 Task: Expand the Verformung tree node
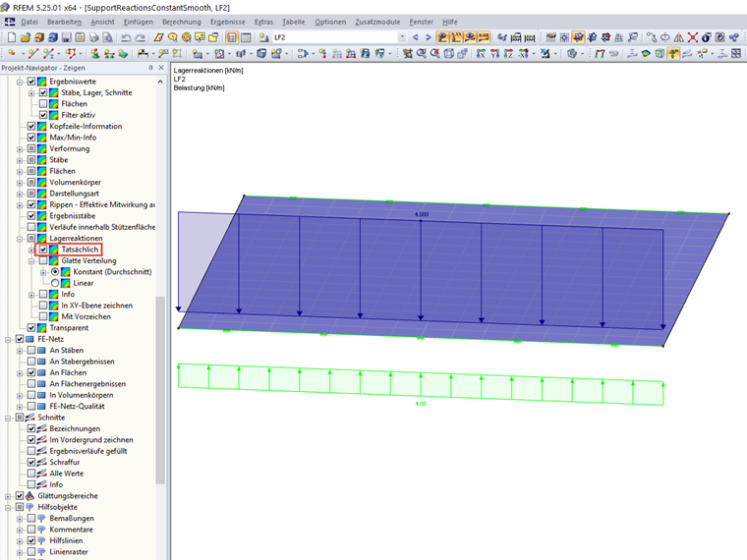pos(20,149)
